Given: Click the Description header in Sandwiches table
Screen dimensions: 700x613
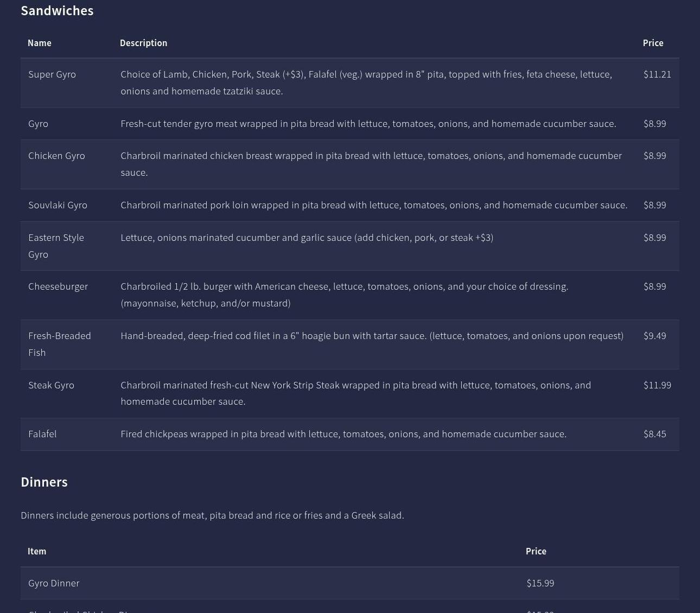Looking at the screenshot, I should (x=143, y=43).
